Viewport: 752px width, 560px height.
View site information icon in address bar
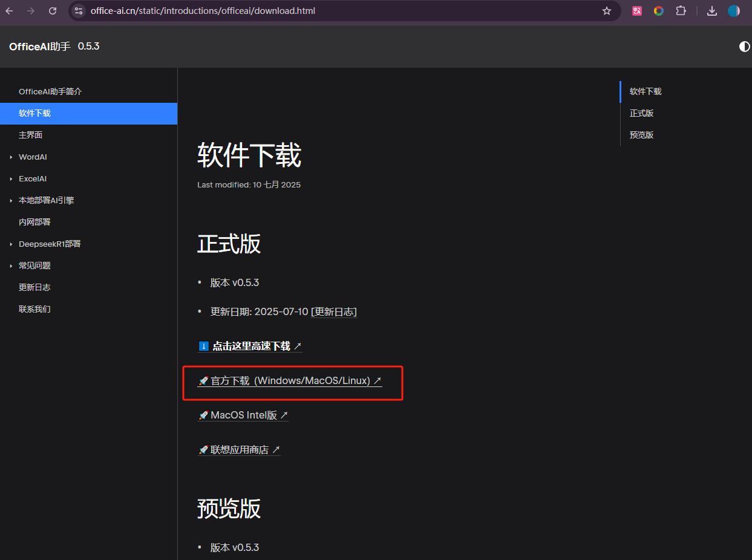coord(79,11)
